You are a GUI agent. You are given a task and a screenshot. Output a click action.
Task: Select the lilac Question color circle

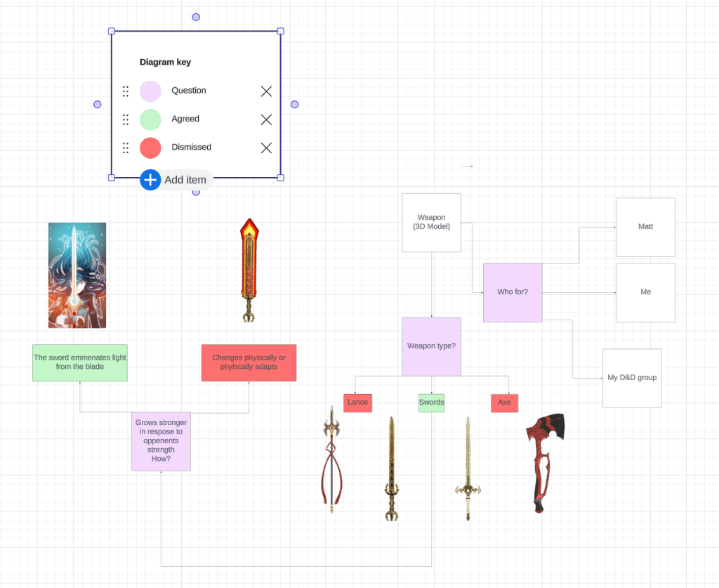pos(150,91)
